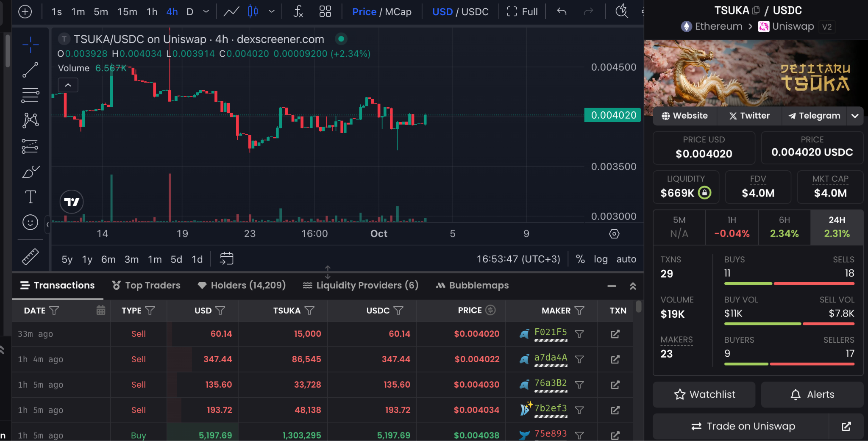Switch the chart from Price to MCap
The width and height of the screenshot is (868, 441).
[398, 12]
